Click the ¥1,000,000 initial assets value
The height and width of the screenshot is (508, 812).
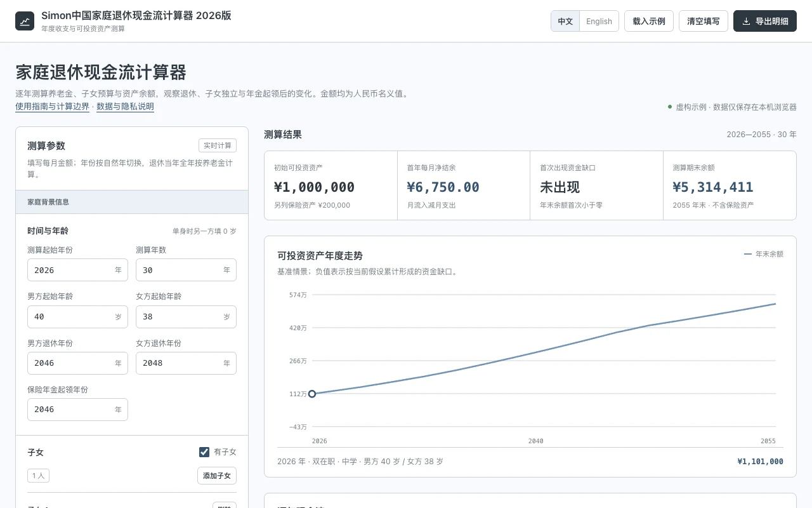[314, 187]
